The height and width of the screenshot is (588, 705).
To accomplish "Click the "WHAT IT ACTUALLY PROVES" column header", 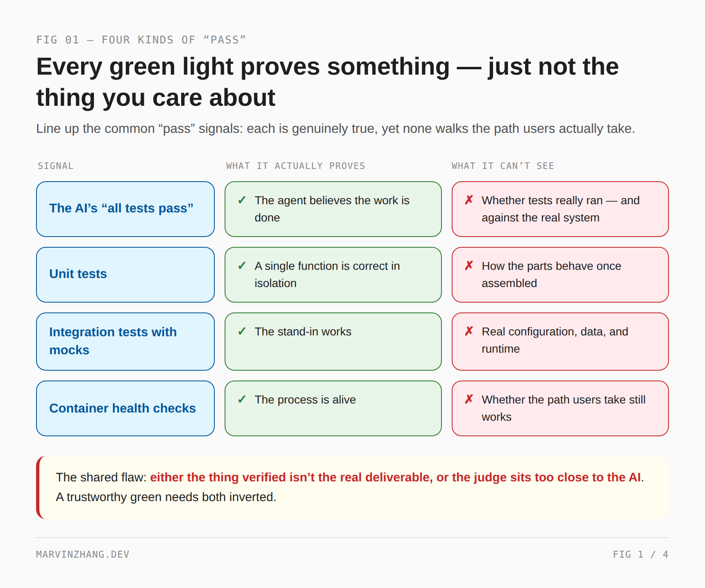I will (296, 166).
